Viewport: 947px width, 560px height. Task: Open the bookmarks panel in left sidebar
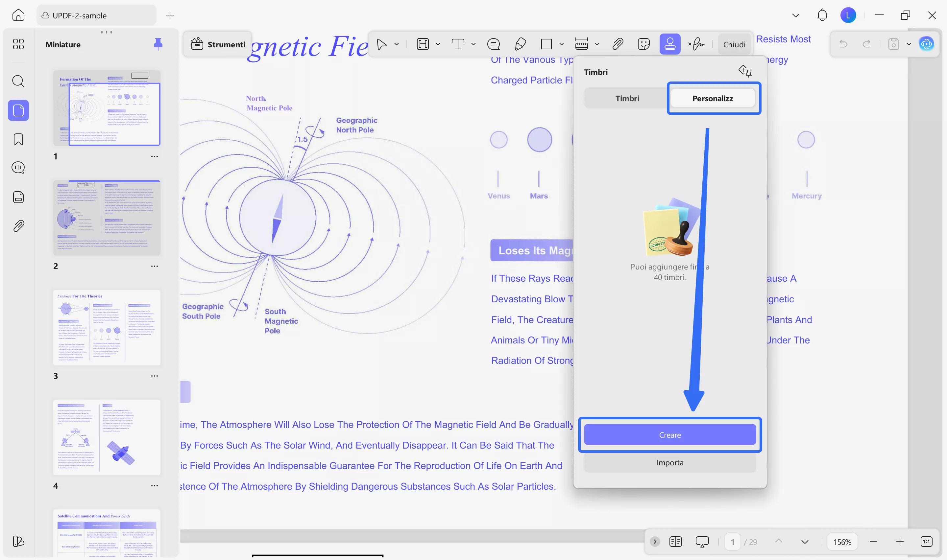tap(18, 139)
